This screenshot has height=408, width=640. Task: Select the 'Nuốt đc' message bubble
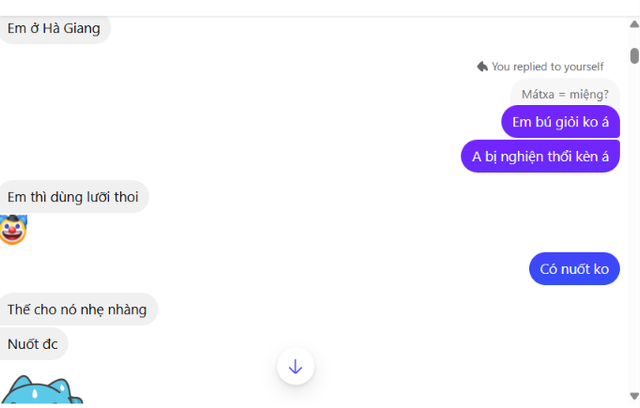click(33, 344)
